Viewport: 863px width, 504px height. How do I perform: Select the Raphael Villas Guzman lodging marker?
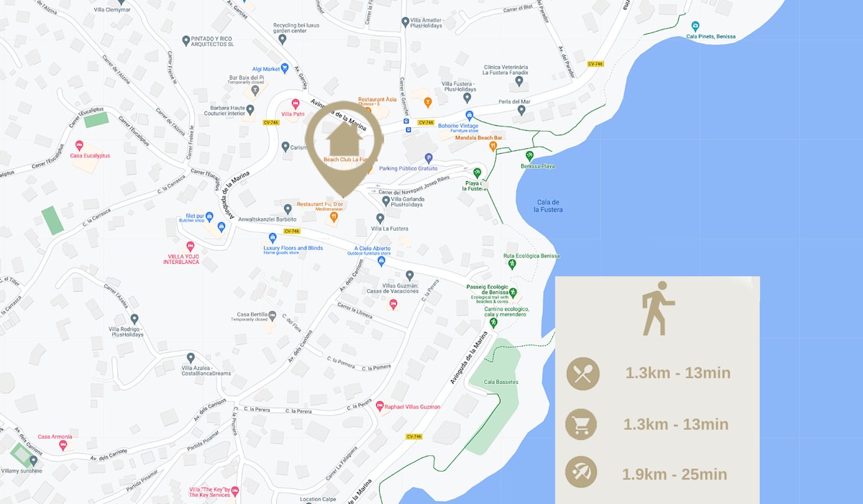point(380,406)
